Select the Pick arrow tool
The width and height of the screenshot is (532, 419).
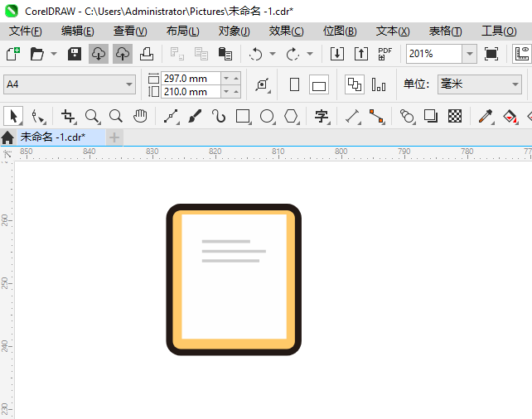pos(13,116)
